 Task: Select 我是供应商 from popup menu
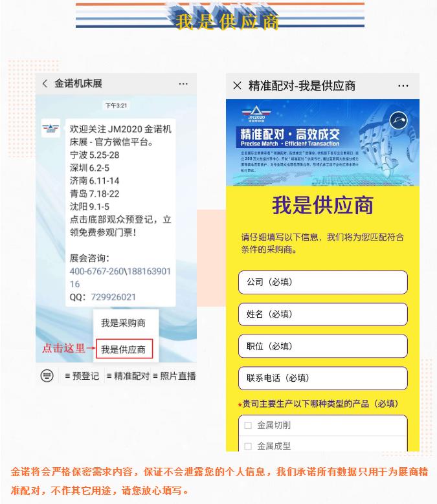click(x=124, y=349)
